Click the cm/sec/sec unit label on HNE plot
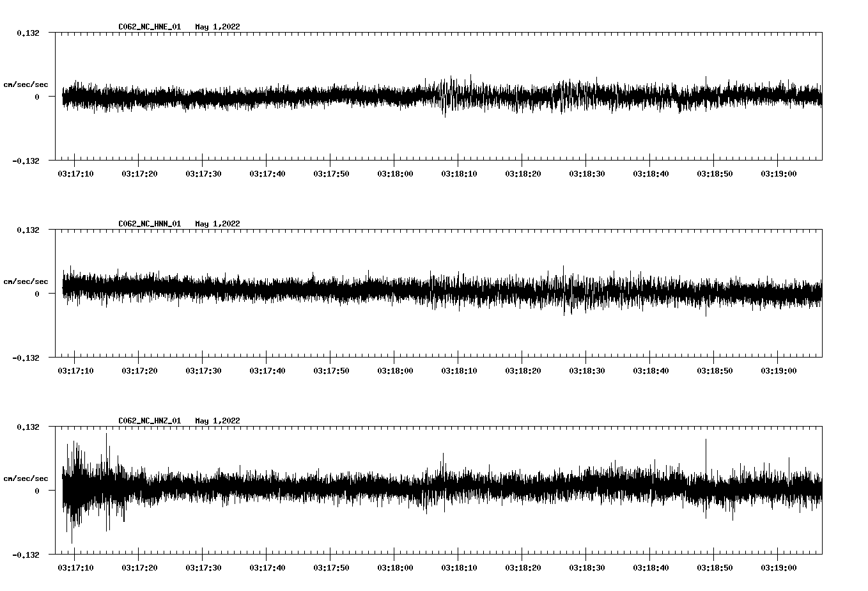The height and width of the screenshot is (591, 868). tap(26, 84)
